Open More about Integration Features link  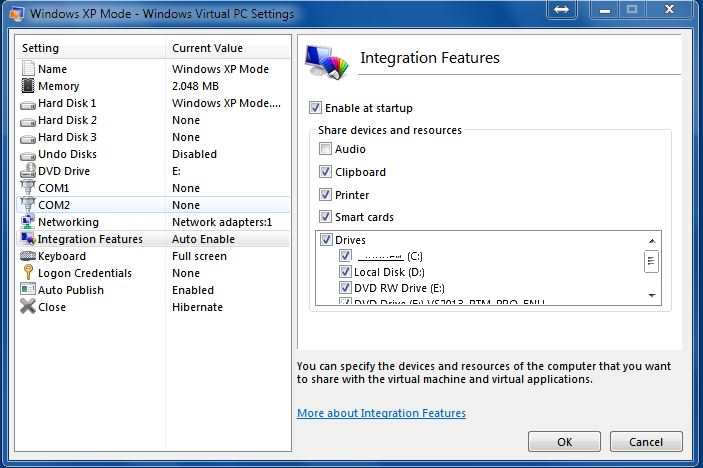pyautogui.click(x=381, y=413)
